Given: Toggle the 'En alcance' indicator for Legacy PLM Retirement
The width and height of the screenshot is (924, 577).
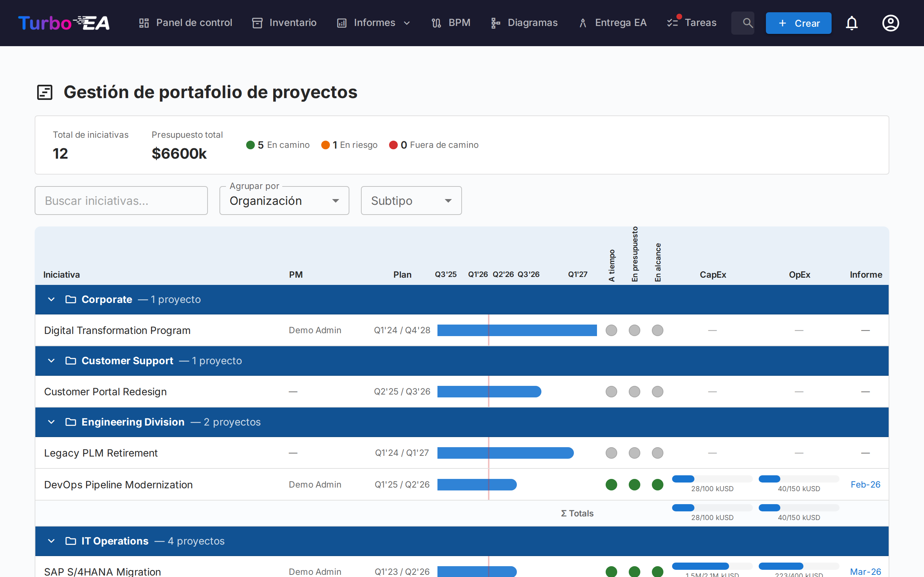Looking at the screenshot, I should click(x=657, y=453).
